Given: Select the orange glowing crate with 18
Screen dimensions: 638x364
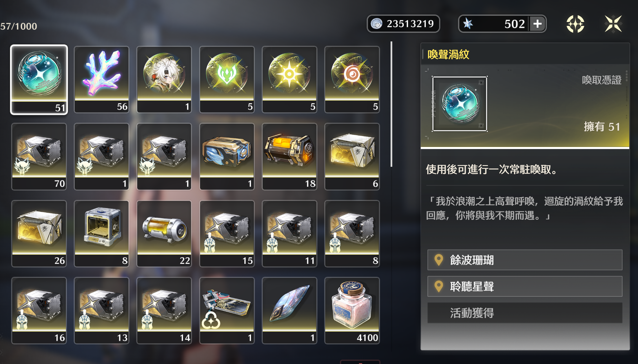Looking at the screenshot, I should tap(289, 157).
